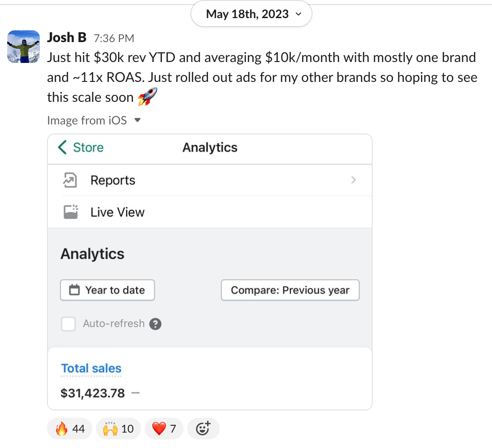Image resolution: width=492 pixels, height=448 pixels.
Task: Toggle the raised hands emoji reaction
Action: (118, 429)
